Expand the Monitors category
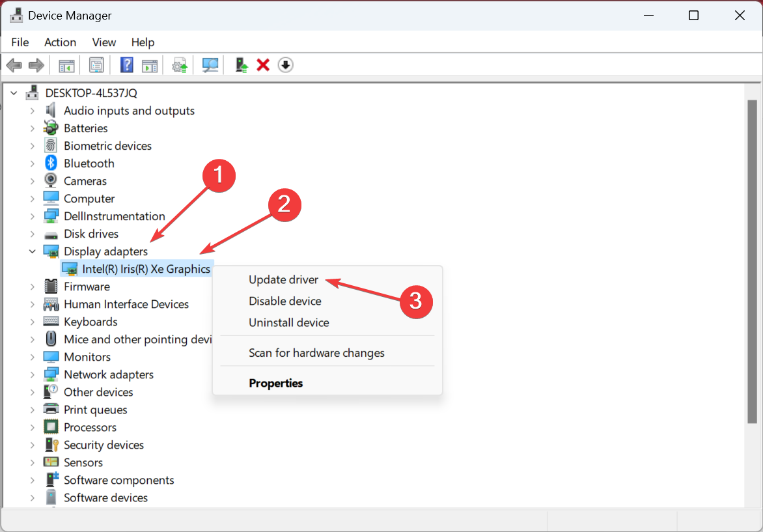This screenshot has height=532, width=763. click(x=32, y=357)
